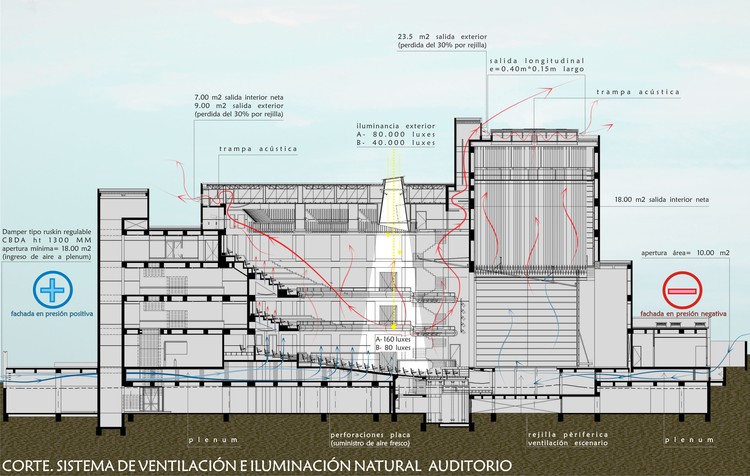The height and width of the screenshot is (476, 750).
Task: Select 'salida longitudinal' label
Action: 537,61
